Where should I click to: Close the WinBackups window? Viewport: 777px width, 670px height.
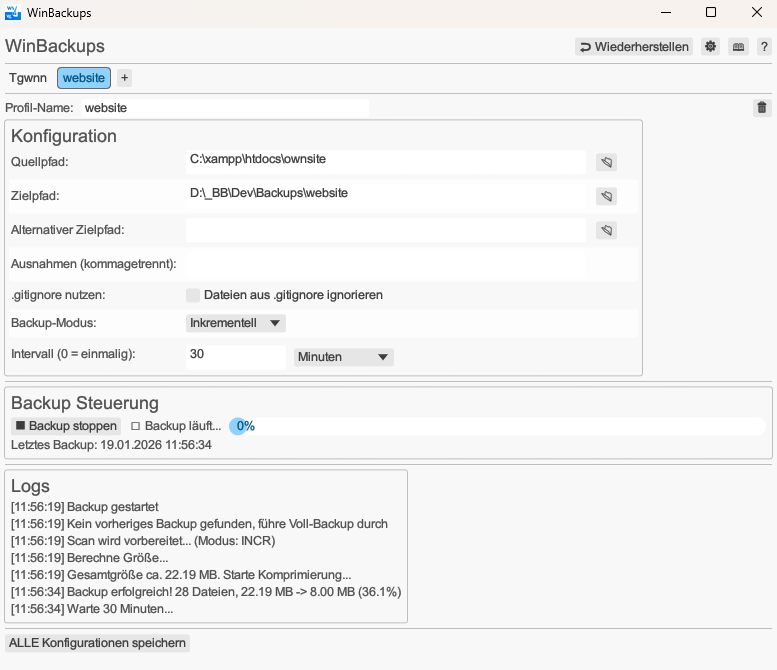click(x=756, y=12)
